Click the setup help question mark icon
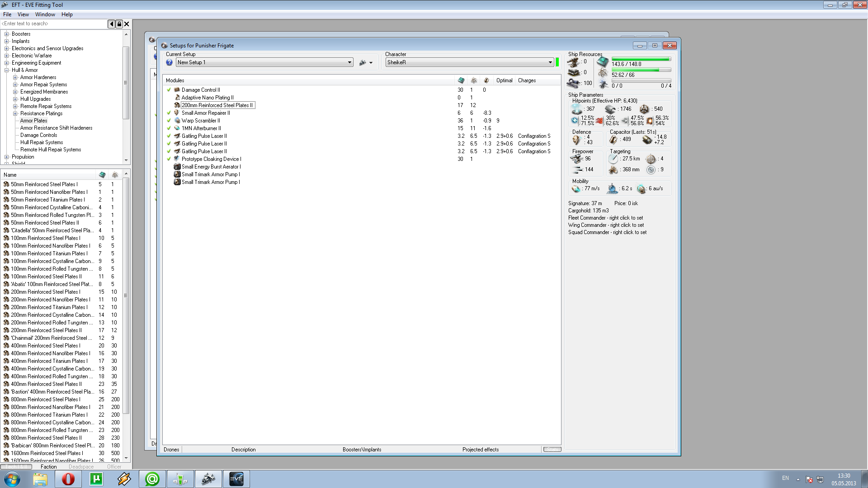Screen dimensions: 868x488 [169, 63]
